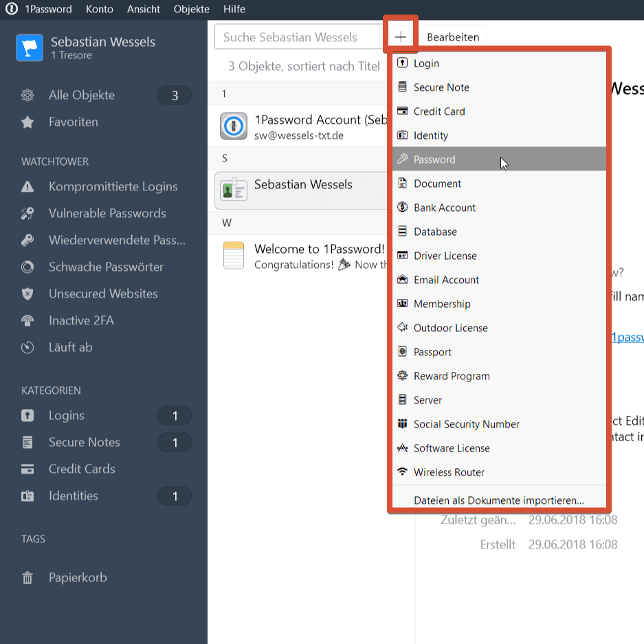This screenshot has height=644, width=644.
Task: Click the Outdoor License icon in dropdown
Action: click(x=403, y=327)
